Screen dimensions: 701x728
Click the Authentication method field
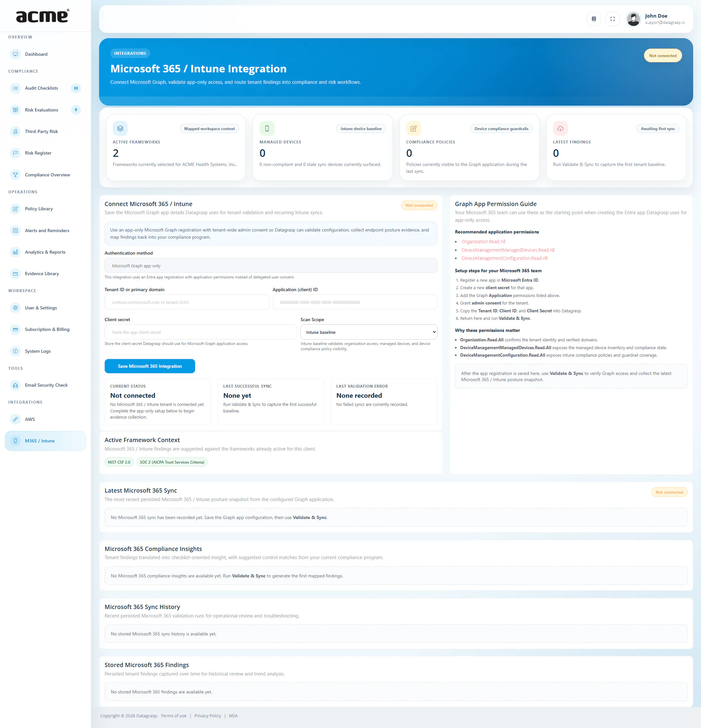pos(271,266)
